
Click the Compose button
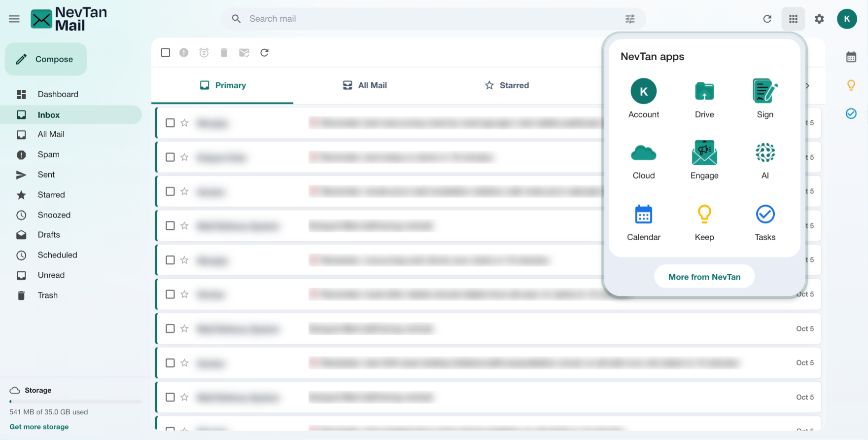46,59
